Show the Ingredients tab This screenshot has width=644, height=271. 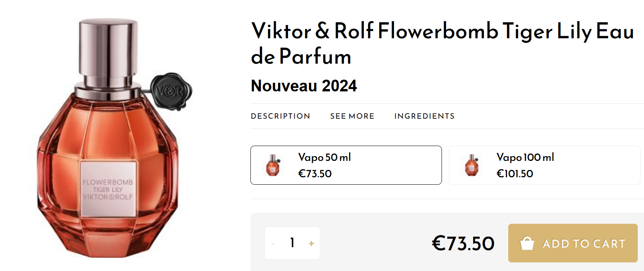(424, 116)
